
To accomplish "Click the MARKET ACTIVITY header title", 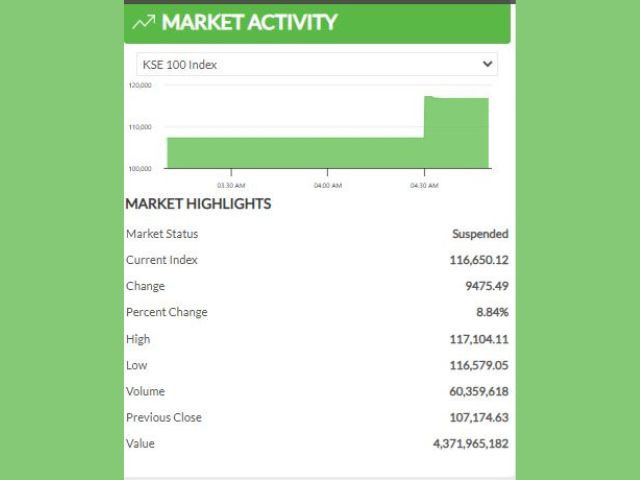I will pyautogui.click(x=249, y=22).
